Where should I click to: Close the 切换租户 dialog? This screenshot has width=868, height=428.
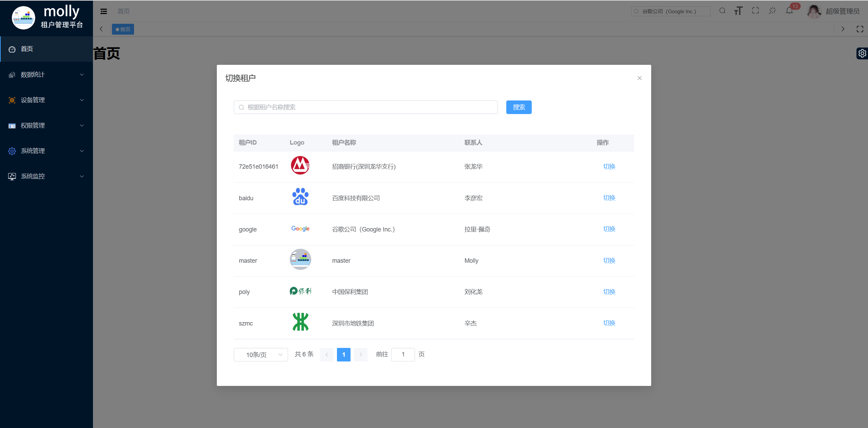coord(639,78)
